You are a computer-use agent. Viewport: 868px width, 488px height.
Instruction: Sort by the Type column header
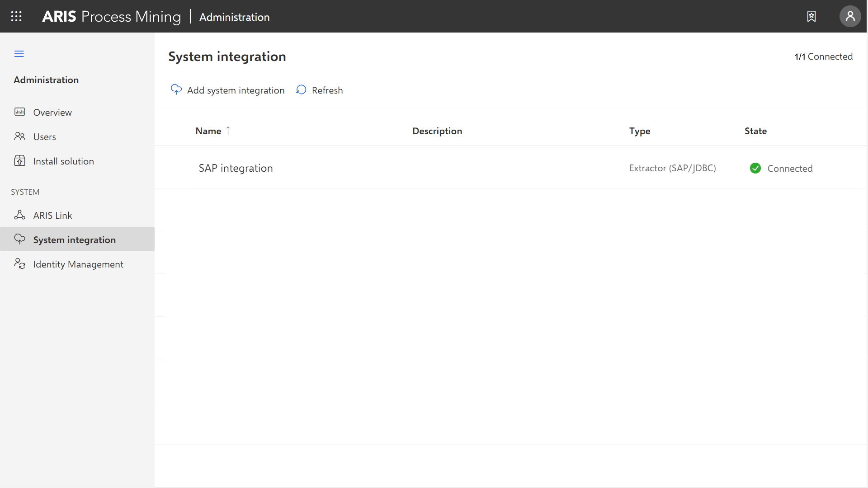pos(640,131)
